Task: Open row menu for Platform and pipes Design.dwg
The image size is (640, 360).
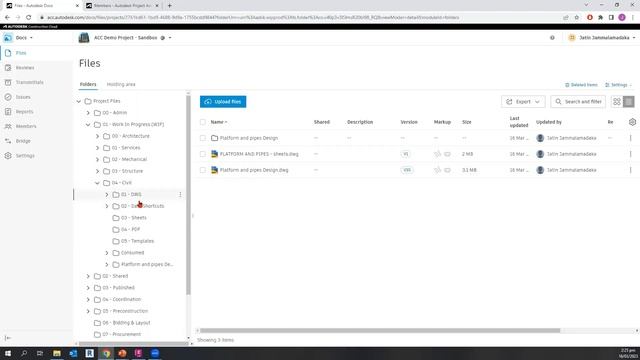Action: click(631, 170)
